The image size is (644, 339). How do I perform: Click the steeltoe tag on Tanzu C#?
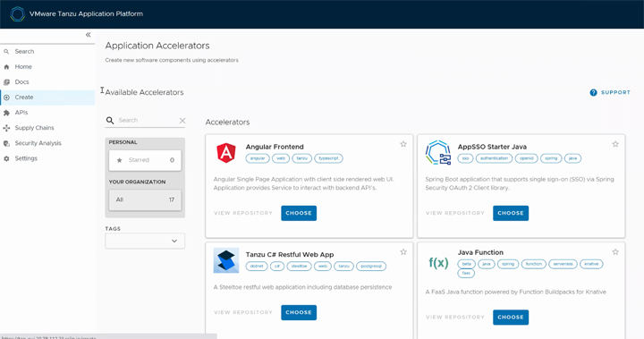299,267
